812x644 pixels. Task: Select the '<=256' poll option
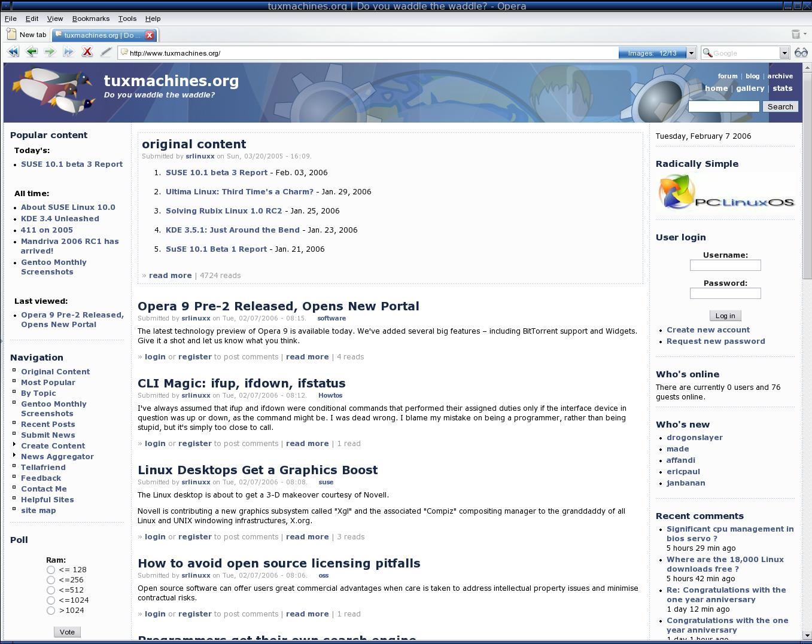click(x=51, y=580)
